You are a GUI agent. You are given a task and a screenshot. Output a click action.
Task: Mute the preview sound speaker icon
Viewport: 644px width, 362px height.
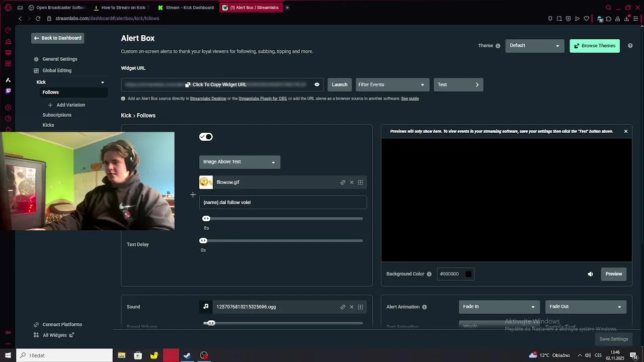(591, 274)
